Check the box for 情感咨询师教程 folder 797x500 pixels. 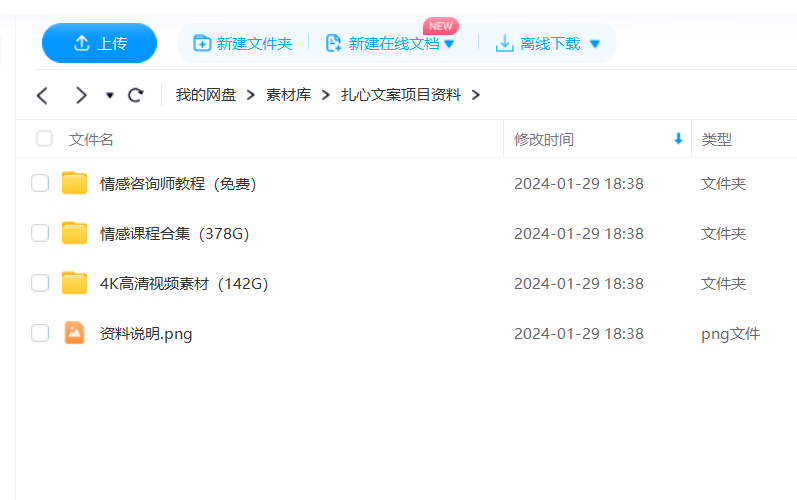40,183
